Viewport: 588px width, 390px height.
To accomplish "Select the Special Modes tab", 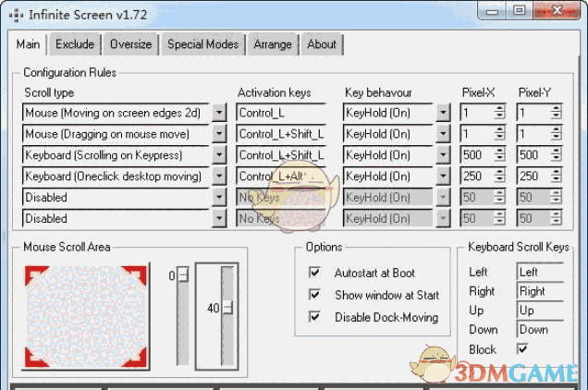I will 202,44.
